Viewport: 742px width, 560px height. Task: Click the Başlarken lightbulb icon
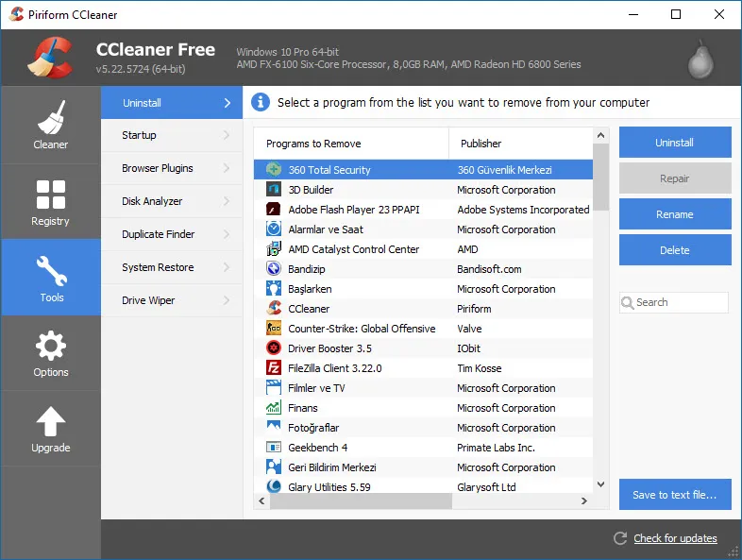tap(274, 289)
